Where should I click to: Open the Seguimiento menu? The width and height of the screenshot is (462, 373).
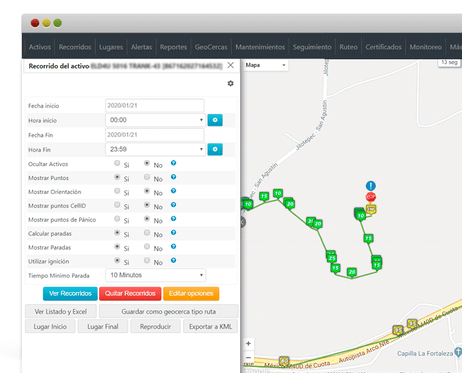[x=312, y=47]
